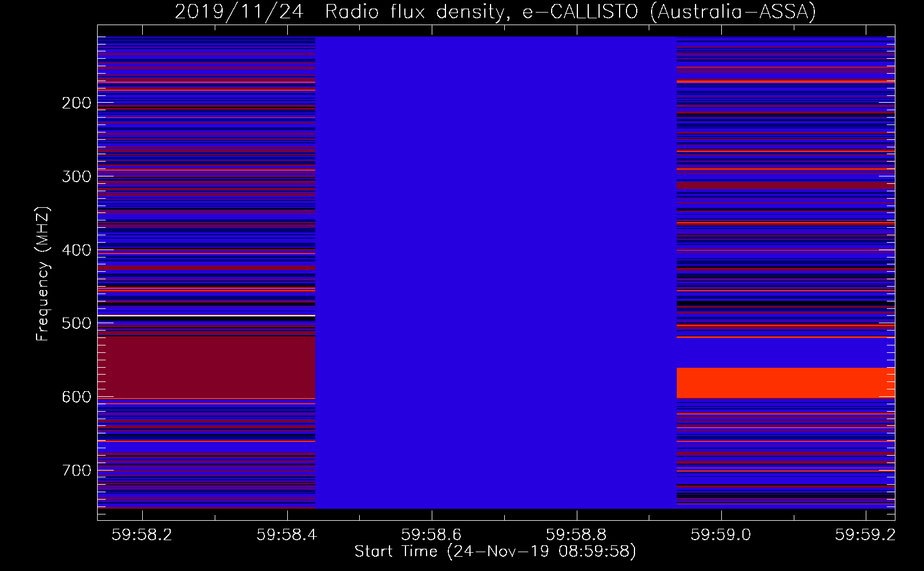Click the white emission line near 490 MHz
The height and width of the screenshot is (571, 924).
coord(206,315)
